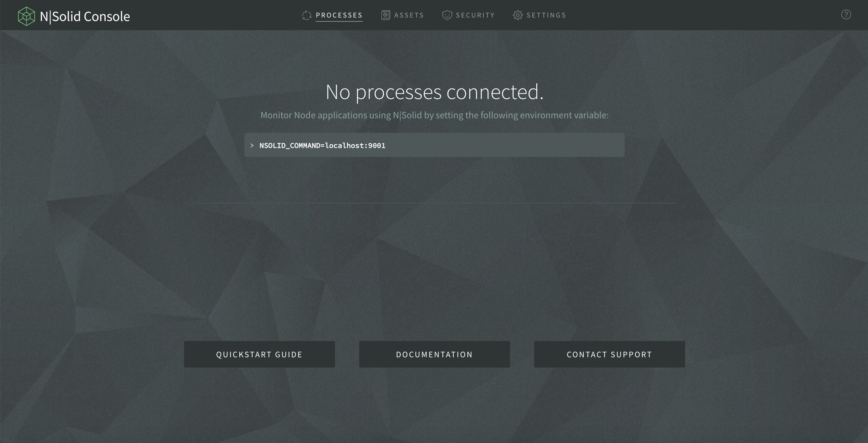Go to the Security tab
The height and width of the screenshot is (443, 868).
click(x=475, y=15)
